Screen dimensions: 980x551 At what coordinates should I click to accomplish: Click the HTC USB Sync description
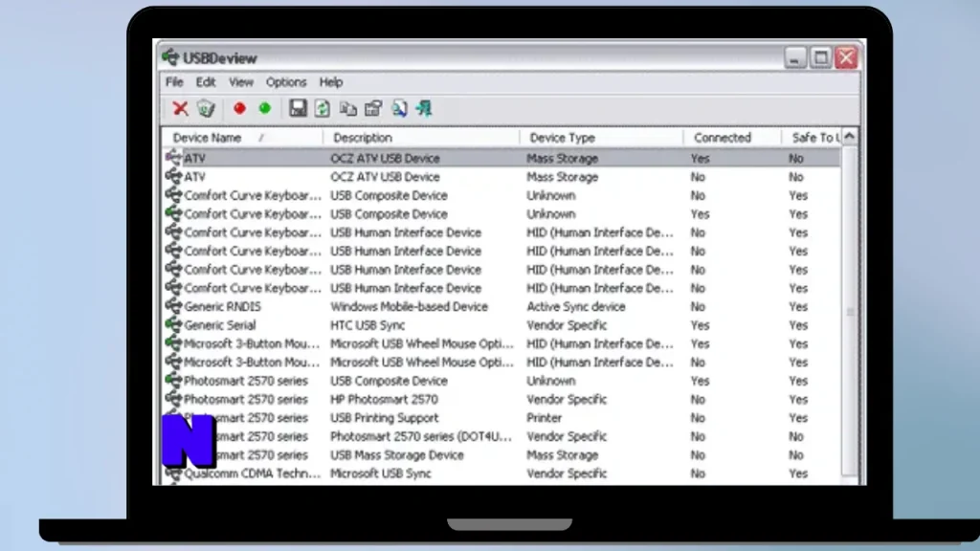point(367,325)
